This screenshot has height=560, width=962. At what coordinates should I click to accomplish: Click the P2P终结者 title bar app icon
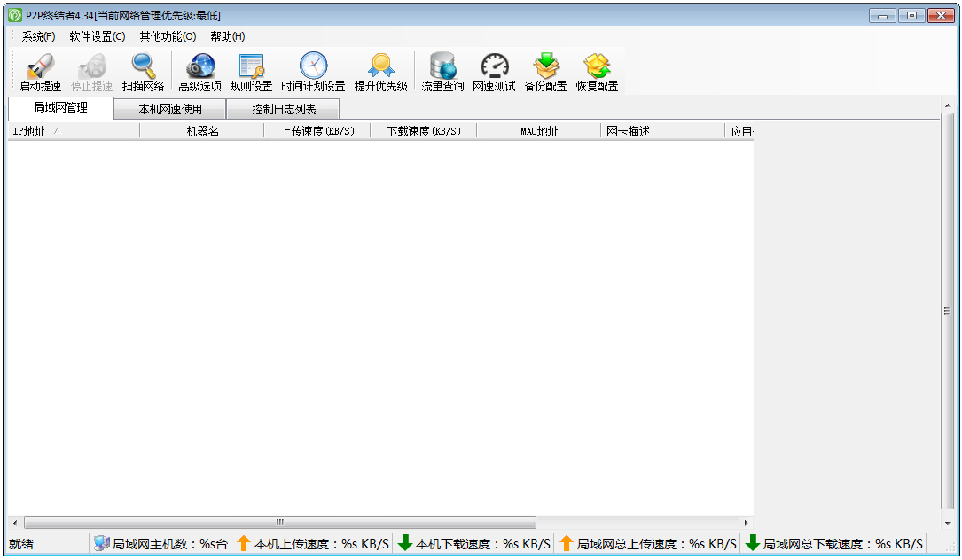[x=15, y=15]
